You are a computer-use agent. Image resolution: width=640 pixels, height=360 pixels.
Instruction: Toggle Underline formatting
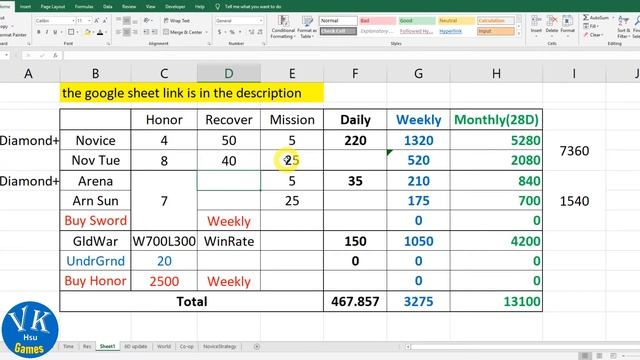55,32
